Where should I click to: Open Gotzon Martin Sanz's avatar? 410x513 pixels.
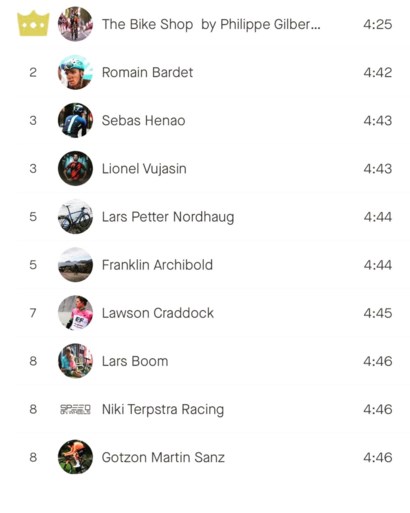pyautogui.click(x=75, y=457)
